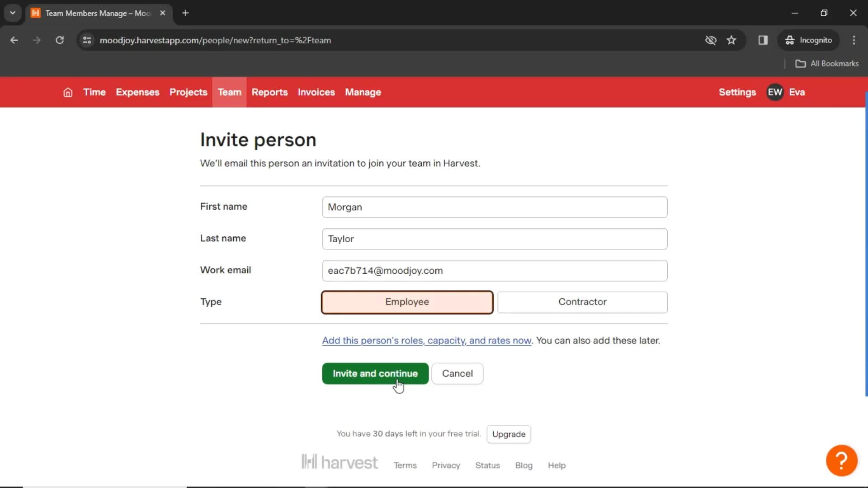Image resolution: width=868 pixels, height=488 pixels.
Task: Select Employee type toggle
Action: click(x=407, y=301)
